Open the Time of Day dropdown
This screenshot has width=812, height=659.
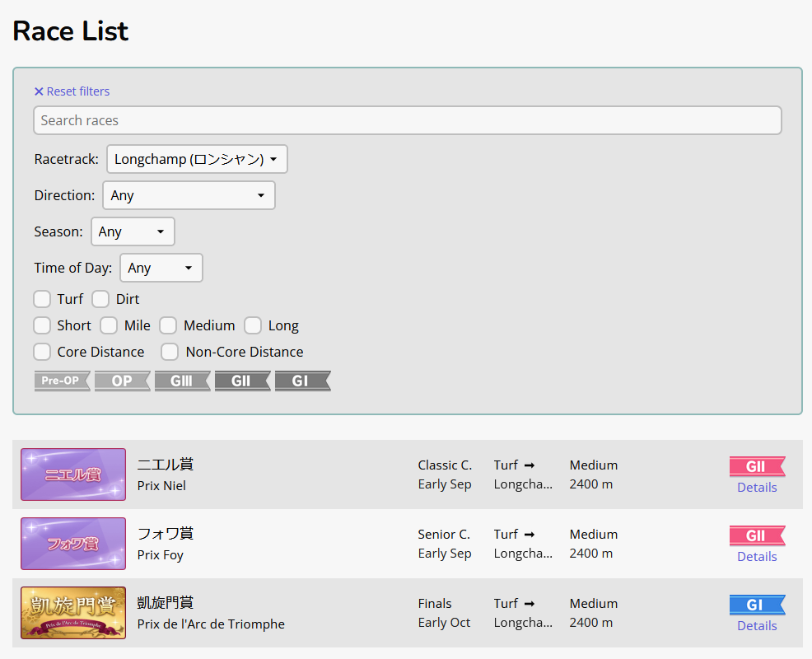tap(161, 268)
